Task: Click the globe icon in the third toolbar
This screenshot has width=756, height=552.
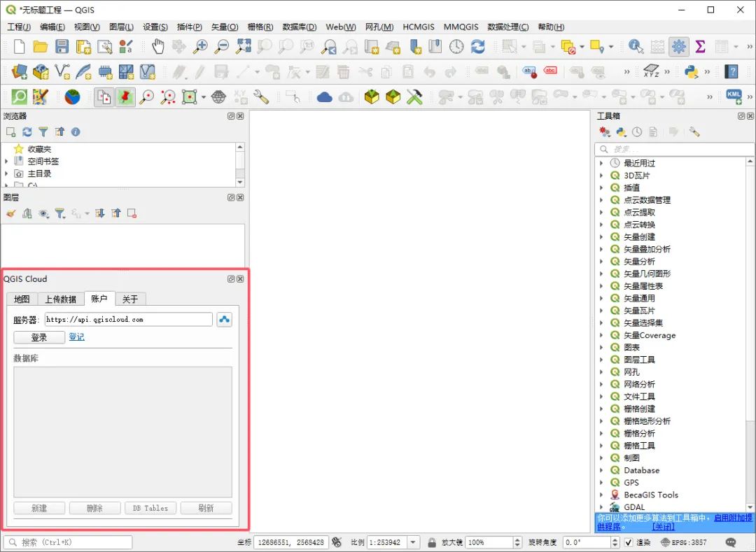Action: tap(72, 97)
